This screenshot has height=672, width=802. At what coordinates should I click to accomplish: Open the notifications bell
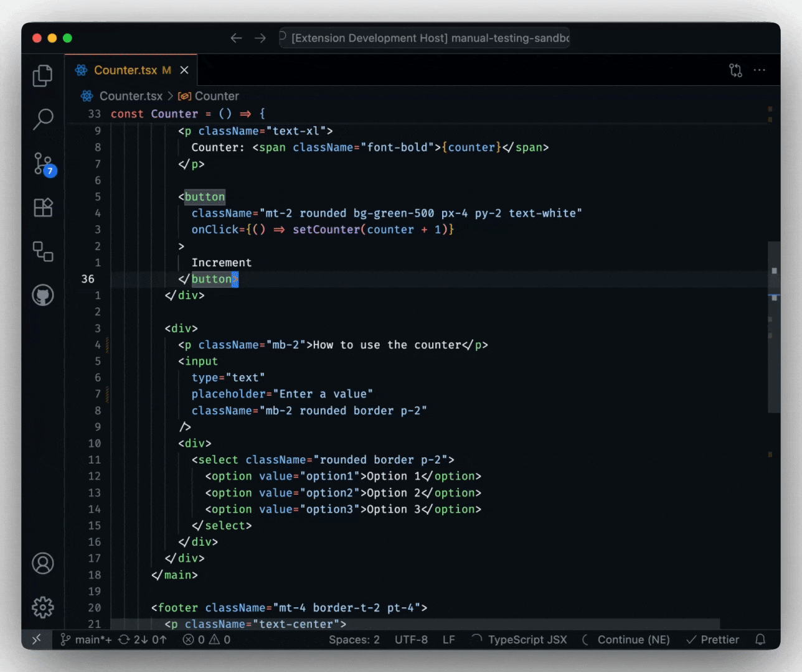(x=760, y=640)
